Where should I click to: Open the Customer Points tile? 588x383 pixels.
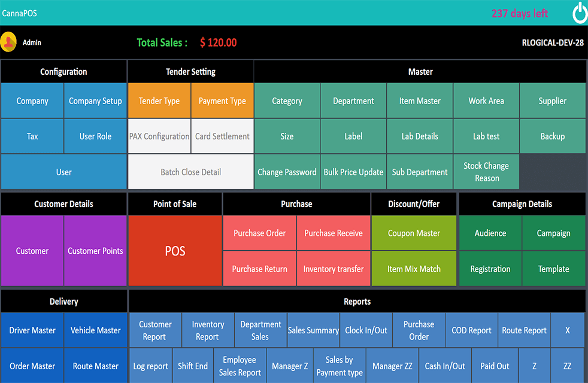[95, 251]
